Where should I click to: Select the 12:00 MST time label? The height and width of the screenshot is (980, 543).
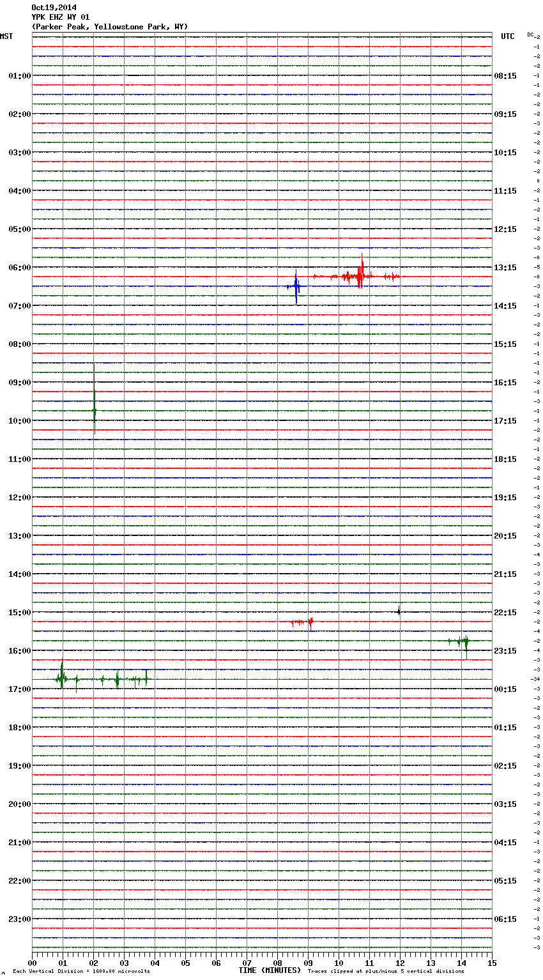(20, 498)
